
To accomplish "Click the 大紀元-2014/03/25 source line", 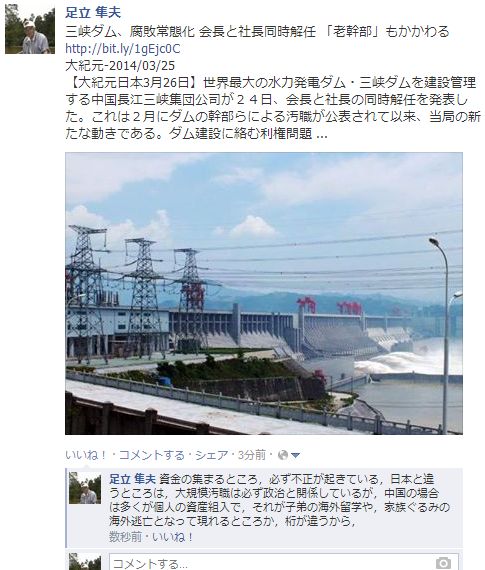I will pos(120,65).
